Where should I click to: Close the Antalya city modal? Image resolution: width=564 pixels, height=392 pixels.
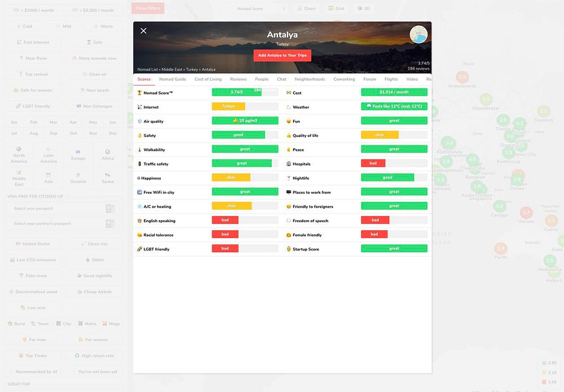[x=143, y=31]
